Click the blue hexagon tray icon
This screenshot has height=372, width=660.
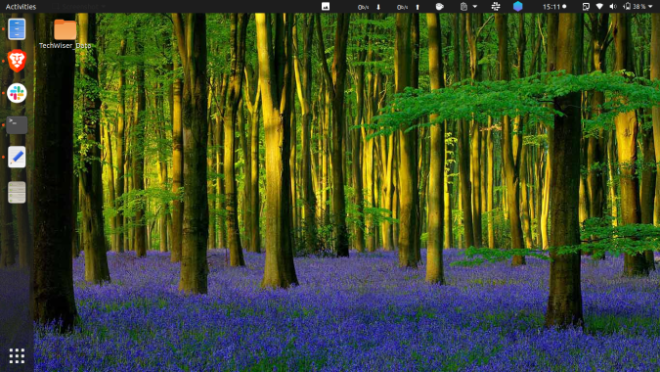coord(518,6)
